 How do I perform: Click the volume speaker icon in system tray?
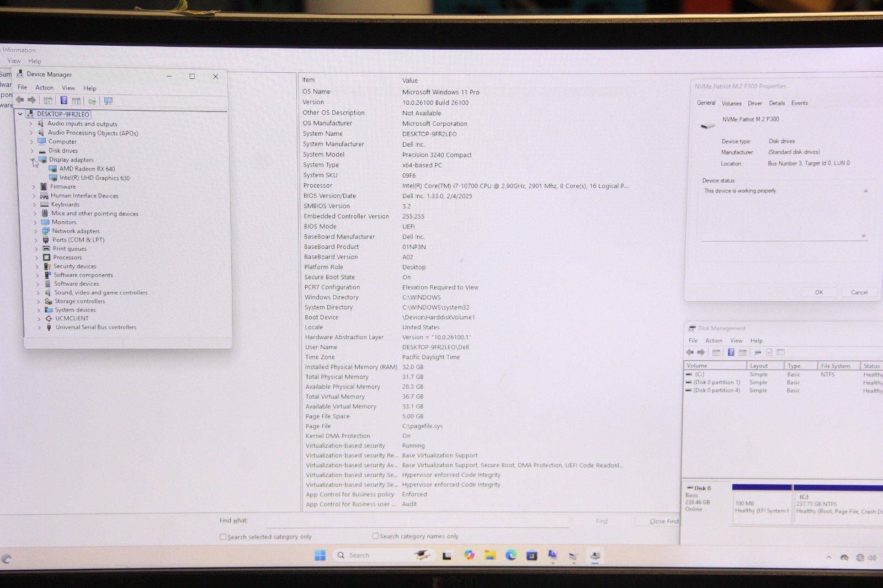[x=872, y=558]
